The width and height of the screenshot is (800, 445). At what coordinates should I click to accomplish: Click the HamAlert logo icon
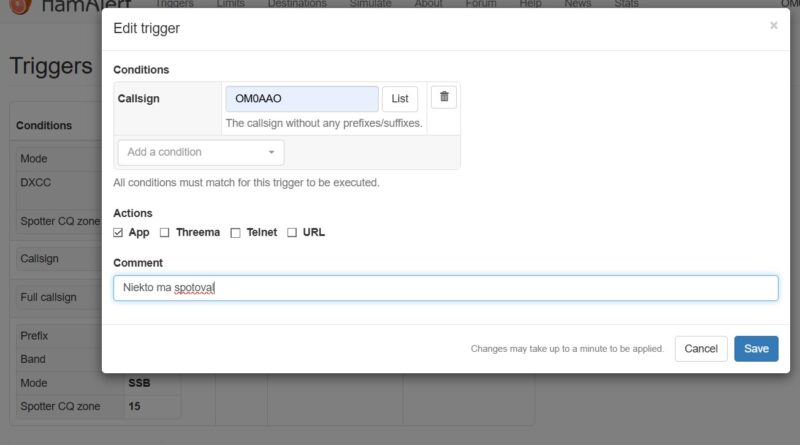19,5
